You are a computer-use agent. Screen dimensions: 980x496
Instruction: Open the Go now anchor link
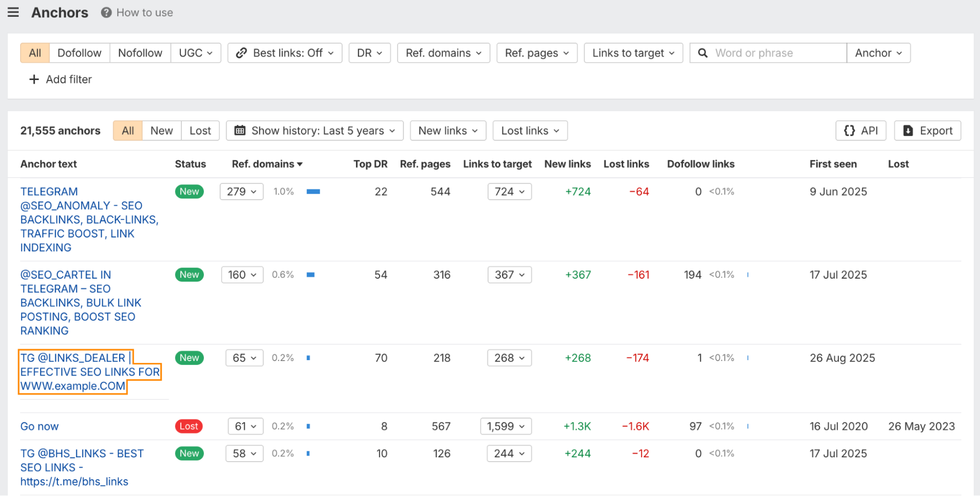click(39, 426)
